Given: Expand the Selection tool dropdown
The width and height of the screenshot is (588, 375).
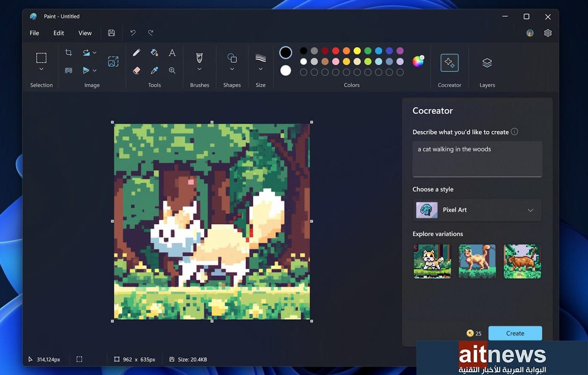Looking at the screenshot, I should tap(41, 70).
